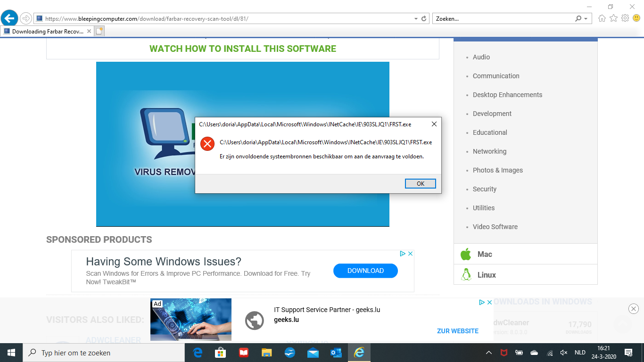Open the Tools gear icon
Screen dimensions: 644x362
click(625, 18)
